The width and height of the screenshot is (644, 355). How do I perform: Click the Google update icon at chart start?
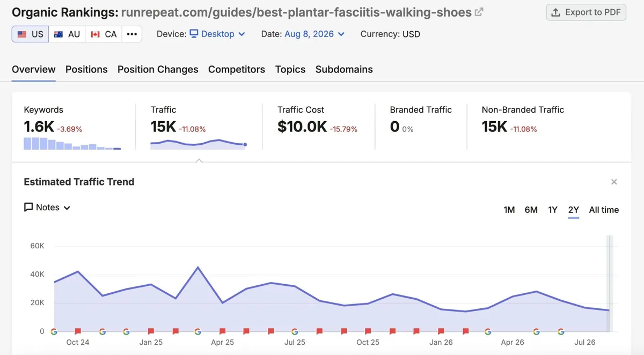(54, 331)
